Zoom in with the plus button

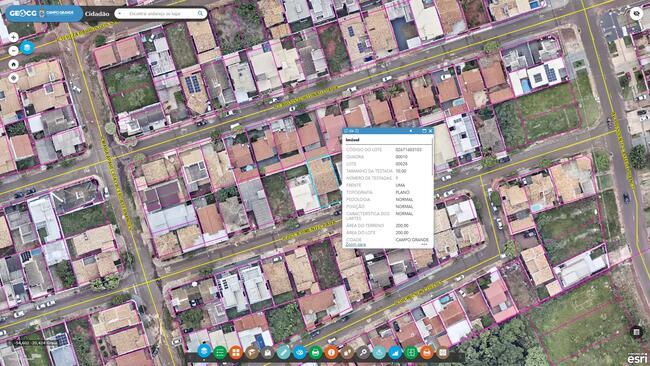[13, 37]
